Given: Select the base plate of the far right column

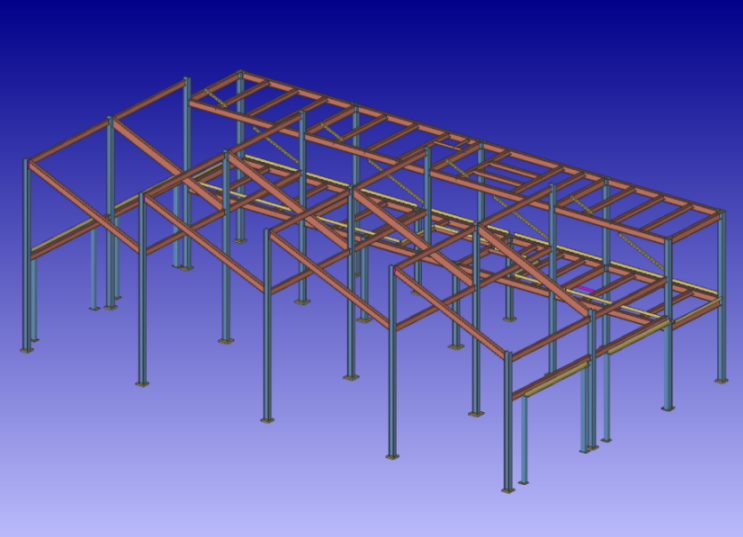Looking at the screenshot, I should [721, 381].
